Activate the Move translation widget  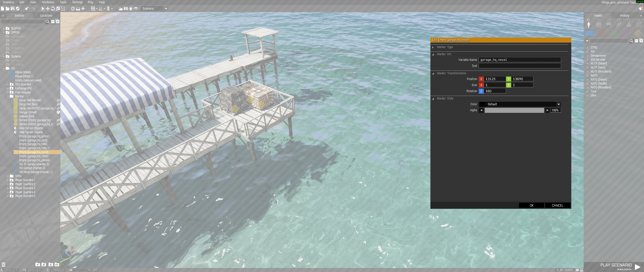coord(48,9)
